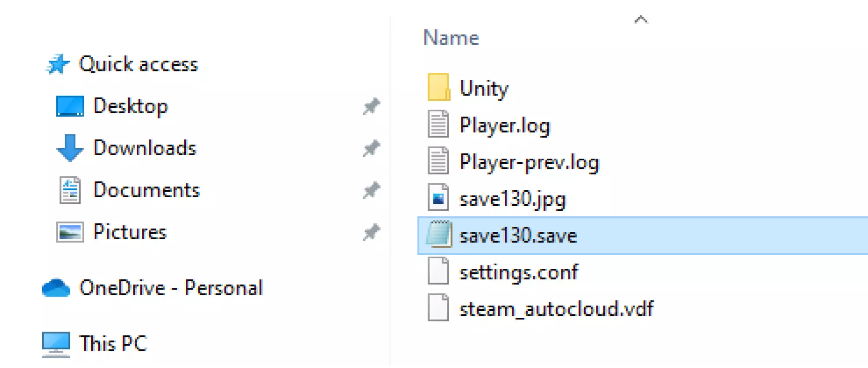Click the This PC monitor icon
This screenshot has width=868, height=368.
pos(56,344)
